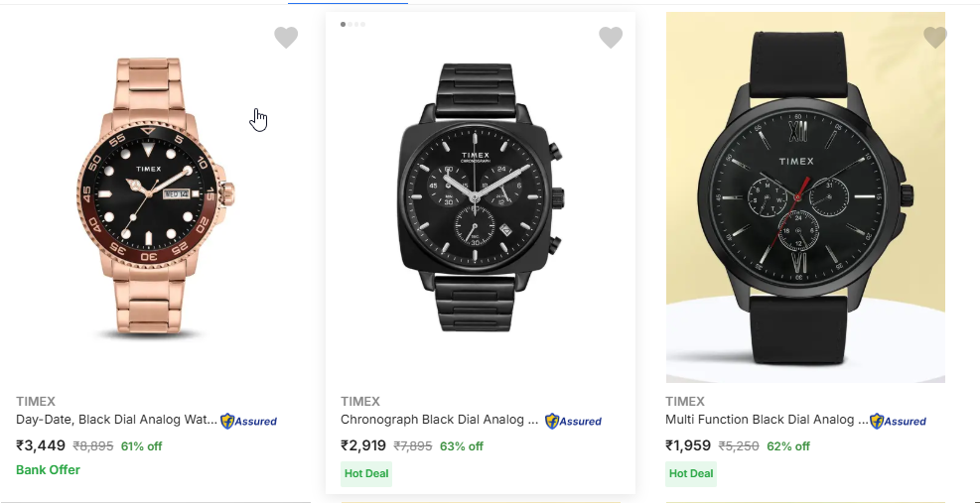Image resolution: width=980 pixels, height=503 pixels.
Task: Open black square Chronograph watch image
Action: [x=480, y=198]
